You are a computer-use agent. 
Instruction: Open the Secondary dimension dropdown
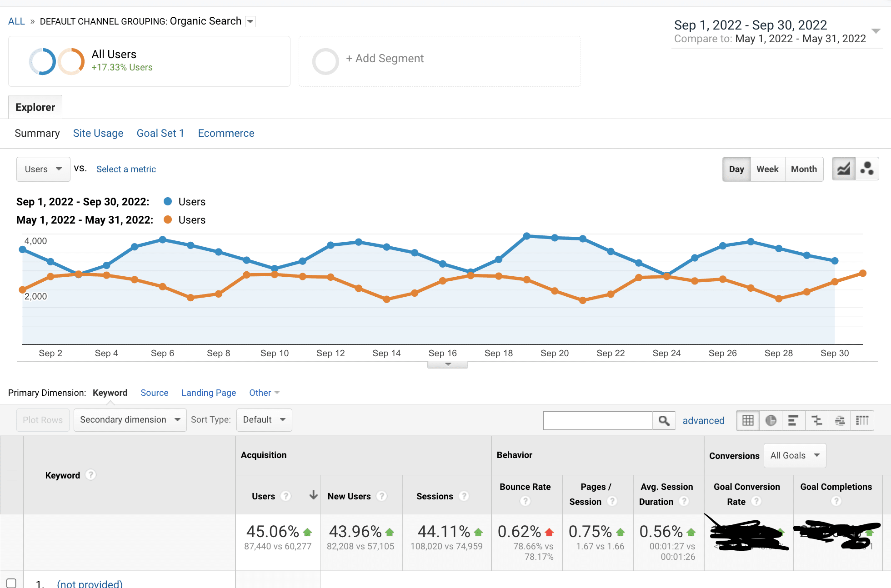click(130, 419)
